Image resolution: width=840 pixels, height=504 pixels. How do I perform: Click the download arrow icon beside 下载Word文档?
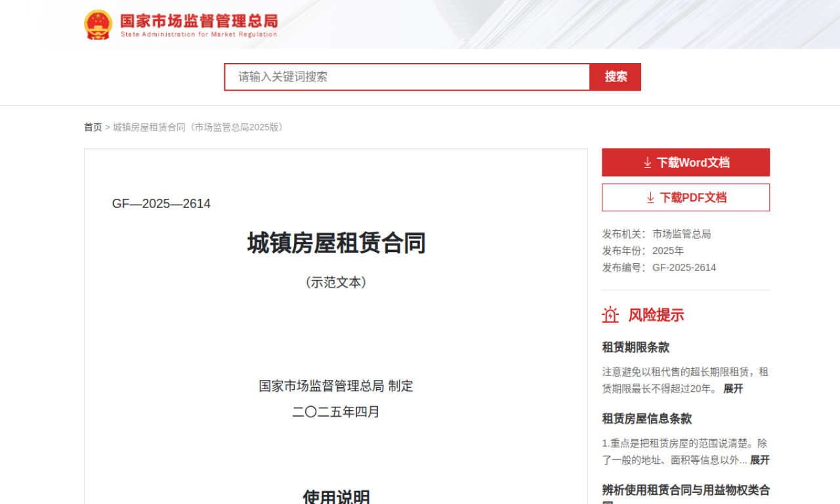tap(647, 162)
